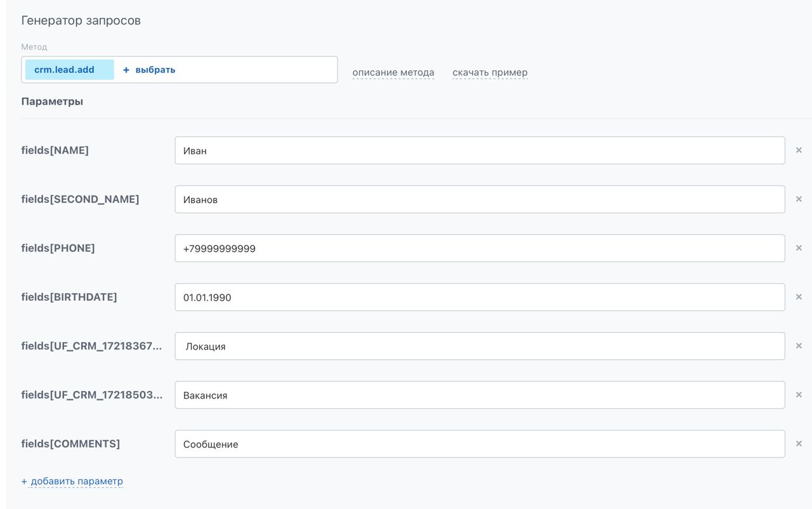Click the phone field with +79999999999
Image resolution: width=812 pixels, height=509 pixels.
pos(480,248)
